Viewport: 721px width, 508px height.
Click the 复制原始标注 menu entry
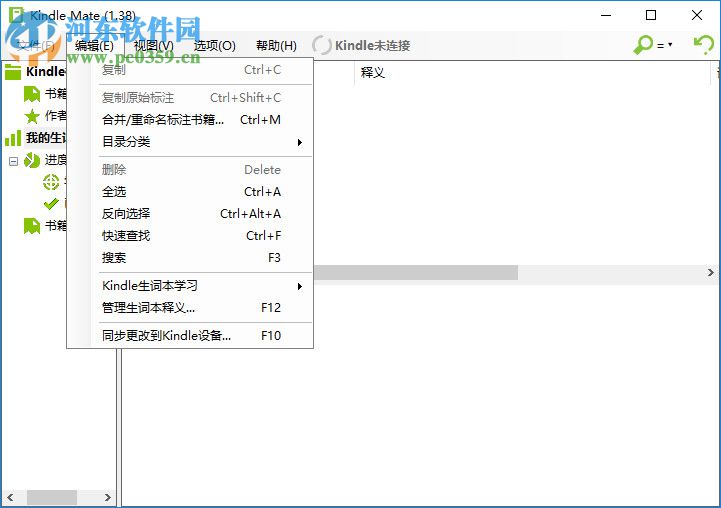pos(191,98)
